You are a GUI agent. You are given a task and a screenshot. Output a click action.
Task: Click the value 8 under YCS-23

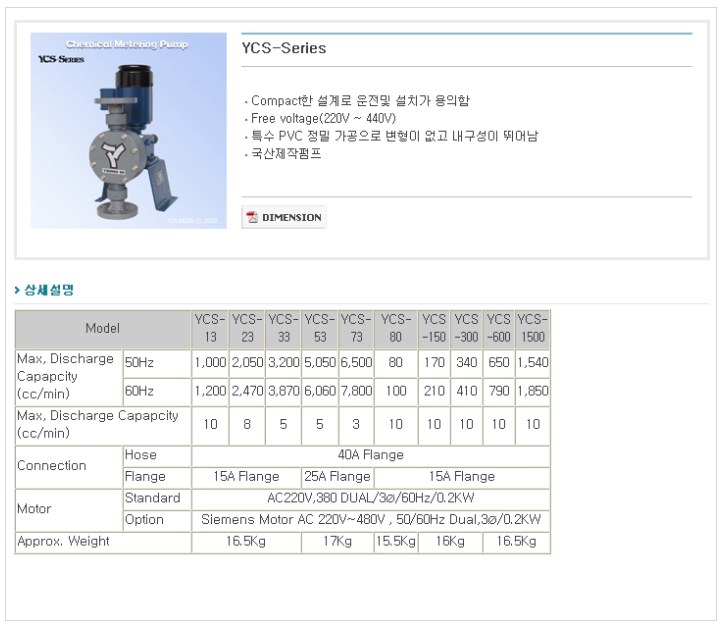(x=247, y=425)
